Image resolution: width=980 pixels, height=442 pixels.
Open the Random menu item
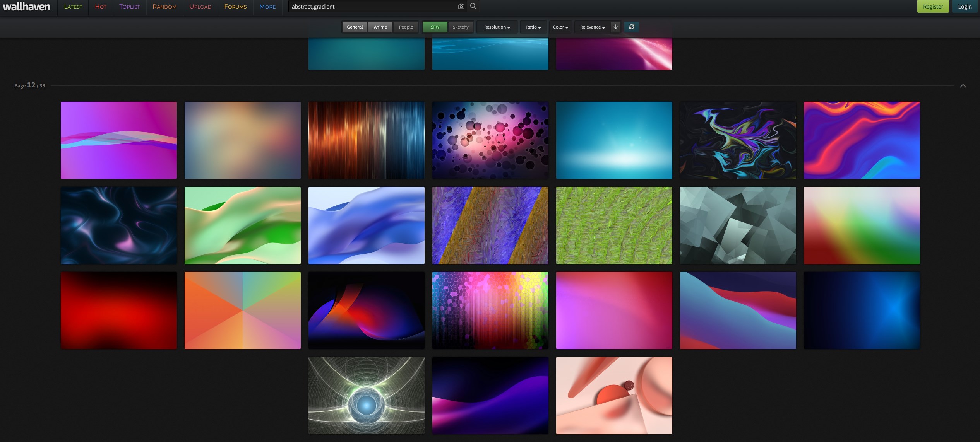click(x=164, y=7)
